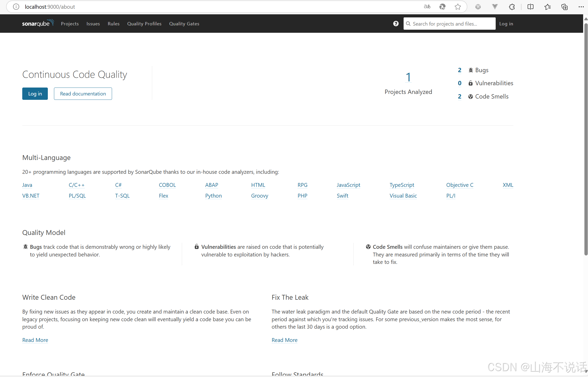The width and height of the screenshot is (588, 377).
Task: Click the Log in button
Action: click(x=35, y=93)
